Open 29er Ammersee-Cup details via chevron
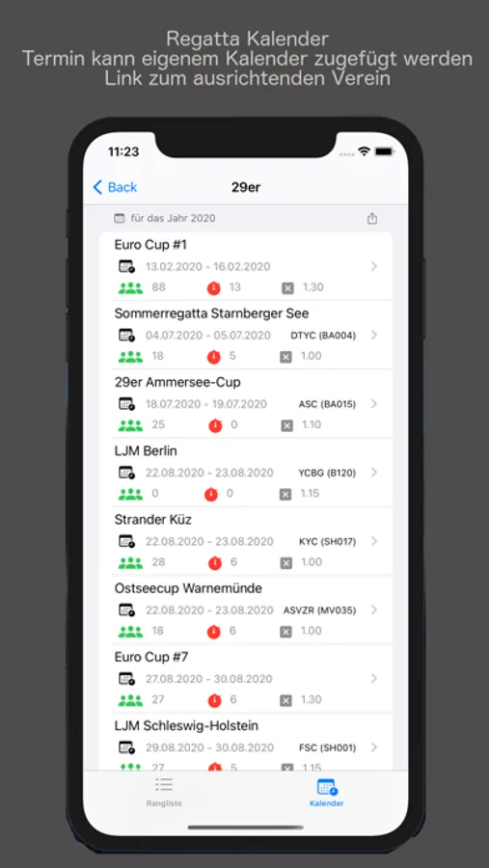Image resolution: width=489 pixels, height=868 pixels. pyautogui.click(x=374, y=403)
